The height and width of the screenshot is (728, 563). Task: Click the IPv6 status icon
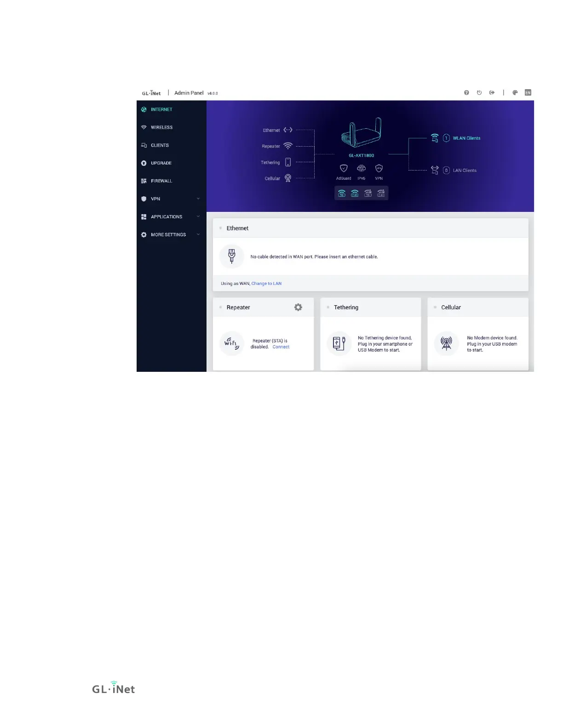pyautogui.click(x=362, y=169)
